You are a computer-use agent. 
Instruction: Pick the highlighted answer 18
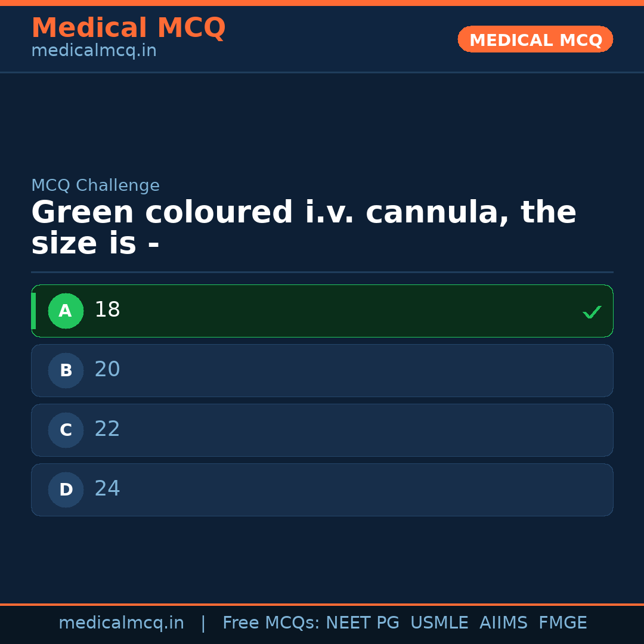(322, 311)
